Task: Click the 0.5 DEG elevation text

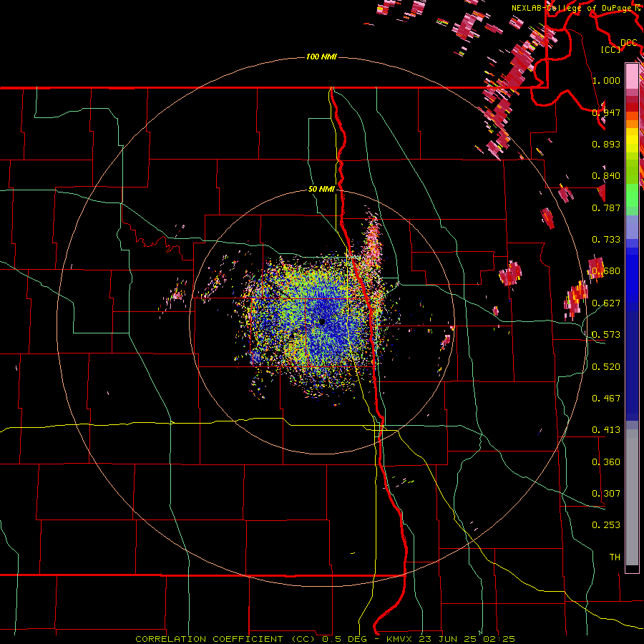Action: pos(345,639)
